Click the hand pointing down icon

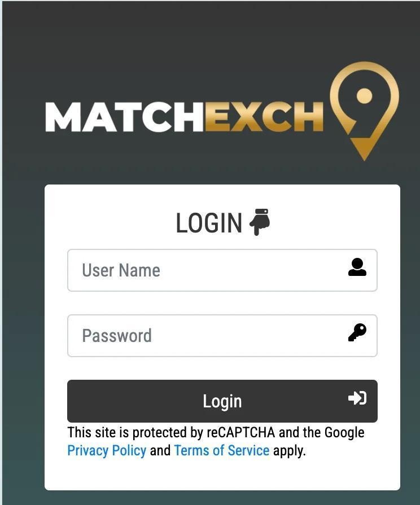click(x=260, y=222)
